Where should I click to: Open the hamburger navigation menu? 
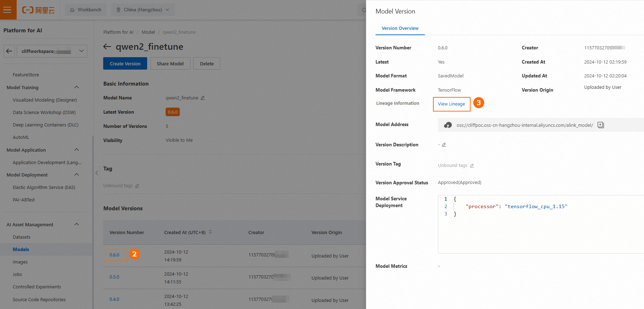pos(7,10)
